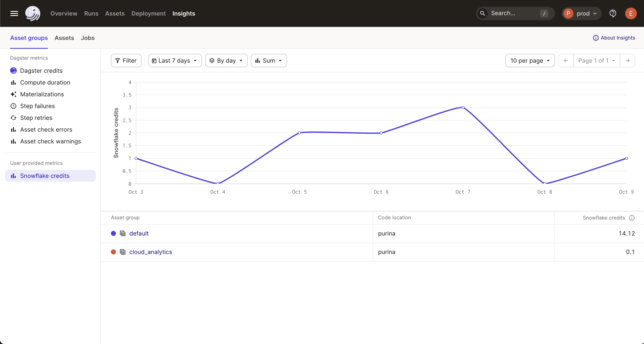The width and height of the screenshot is (644, 344).
Task: Open the By day grouping dropdown
Action: pyautogui.click(x=226, y=61)
